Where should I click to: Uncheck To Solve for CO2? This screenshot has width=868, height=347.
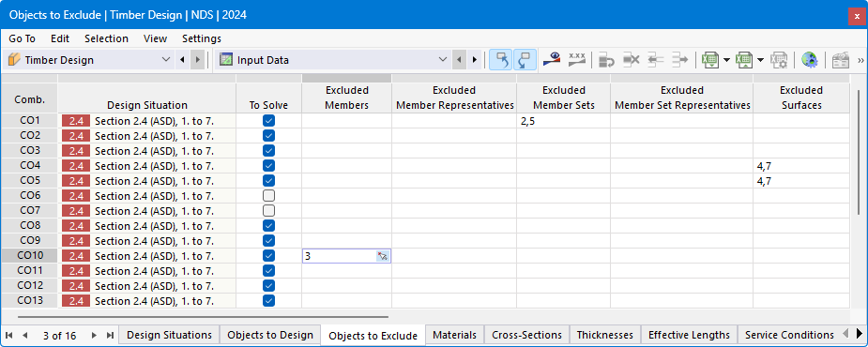(x=269, y=136)
